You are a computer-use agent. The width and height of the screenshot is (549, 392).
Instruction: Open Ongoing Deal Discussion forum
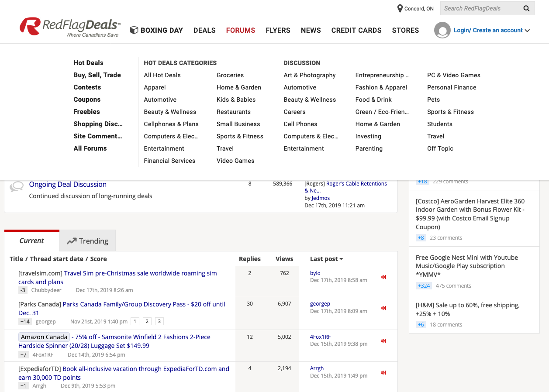coord(68,184)
